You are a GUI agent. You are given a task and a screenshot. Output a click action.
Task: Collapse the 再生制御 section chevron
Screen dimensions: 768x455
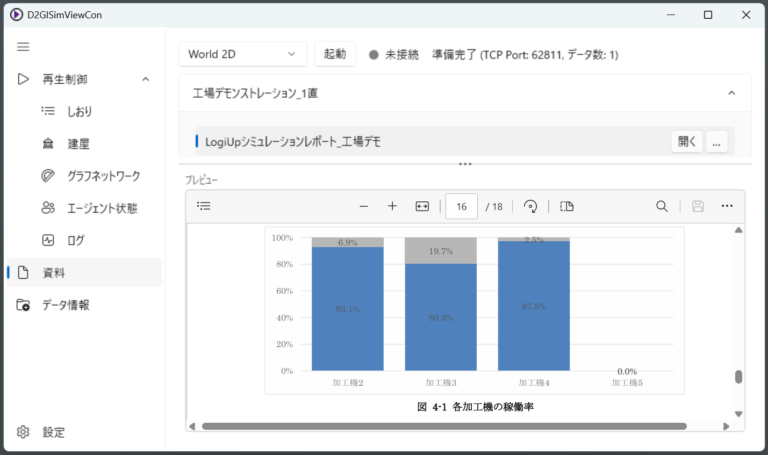145,79
